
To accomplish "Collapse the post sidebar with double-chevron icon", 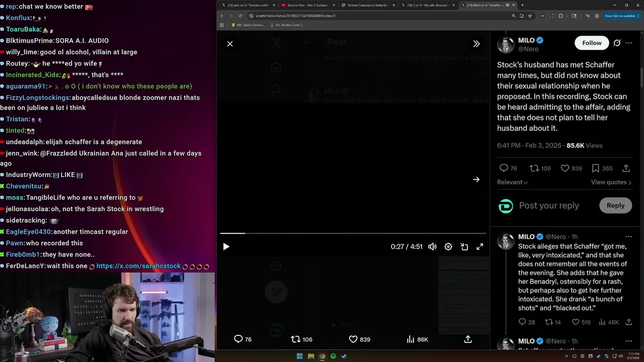I will tap(476, 44).
